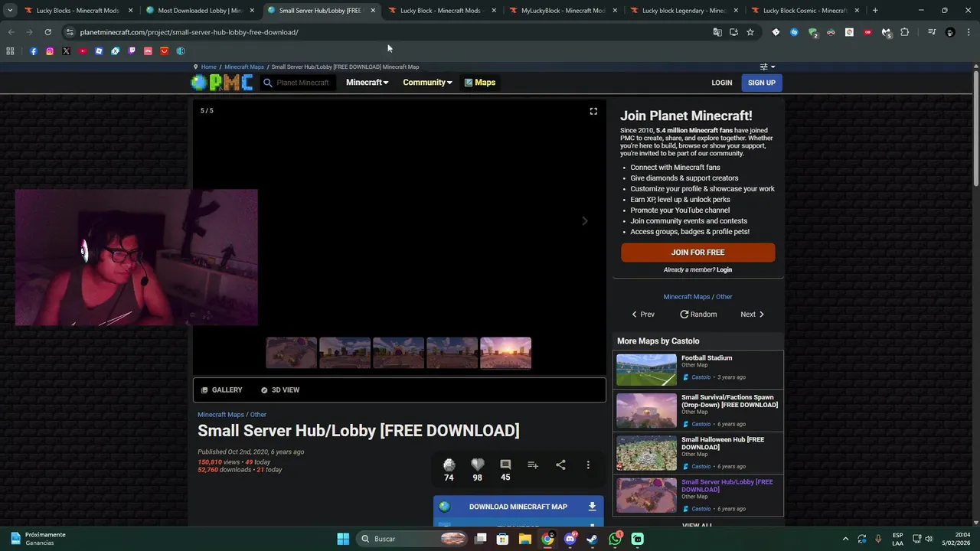980x551 pixels.
Task: Open the Football Stadium map link
Action: [x=707, y=358]
